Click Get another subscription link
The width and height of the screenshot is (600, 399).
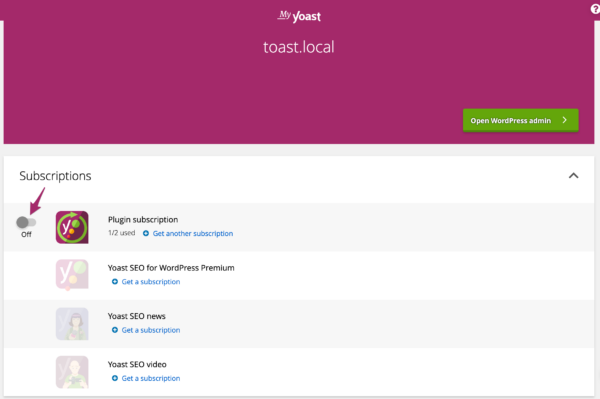pyautogui.click(x=193, y=233)
